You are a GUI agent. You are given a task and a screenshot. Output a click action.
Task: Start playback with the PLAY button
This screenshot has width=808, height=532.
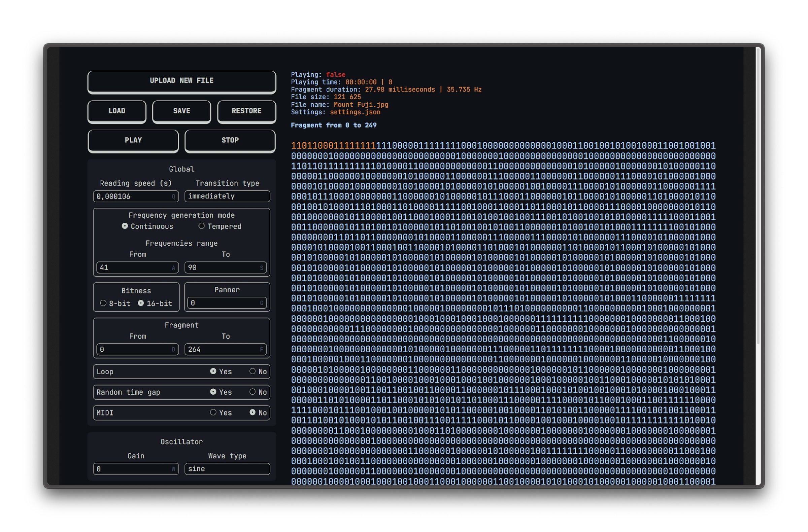133,140
